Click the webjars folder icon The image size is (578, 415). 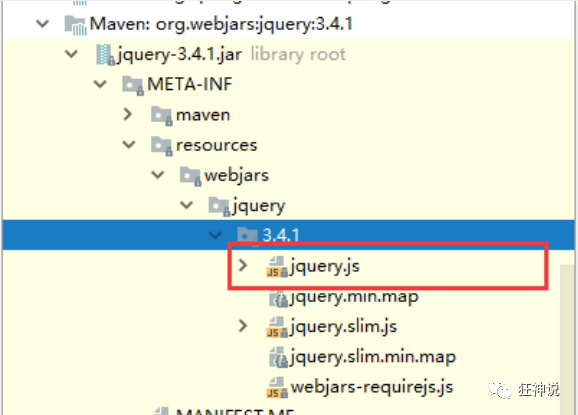coord(190,176)
